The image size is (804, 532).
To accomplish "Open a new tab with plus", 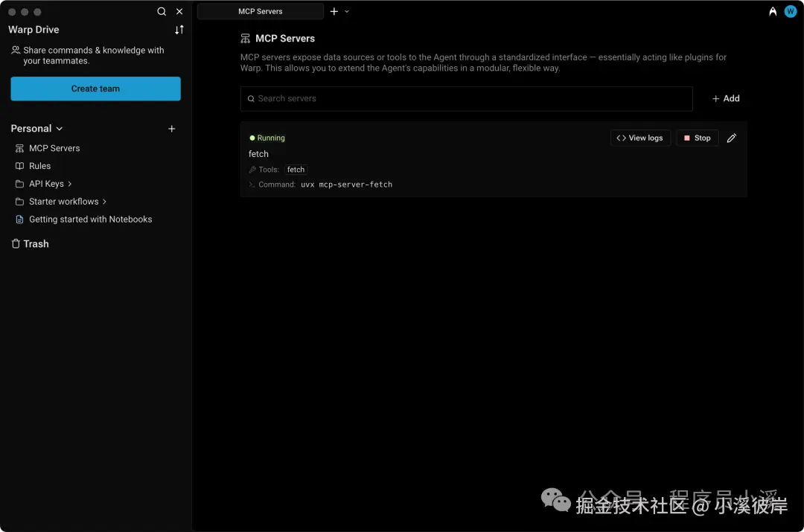I will click(x=334, y=11).
